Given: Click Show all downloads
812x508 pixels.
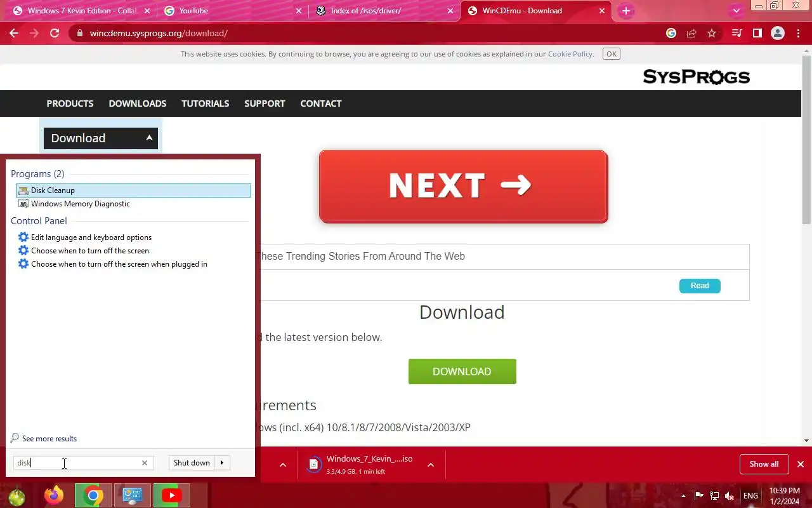Looking at the screenshot, I should [x=764, y=464].
